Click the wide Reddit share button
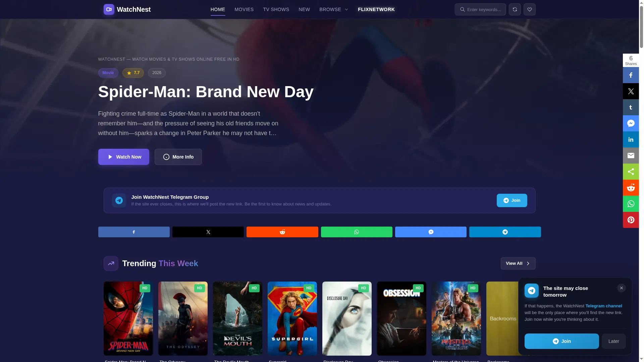 [x=282, y=232]
